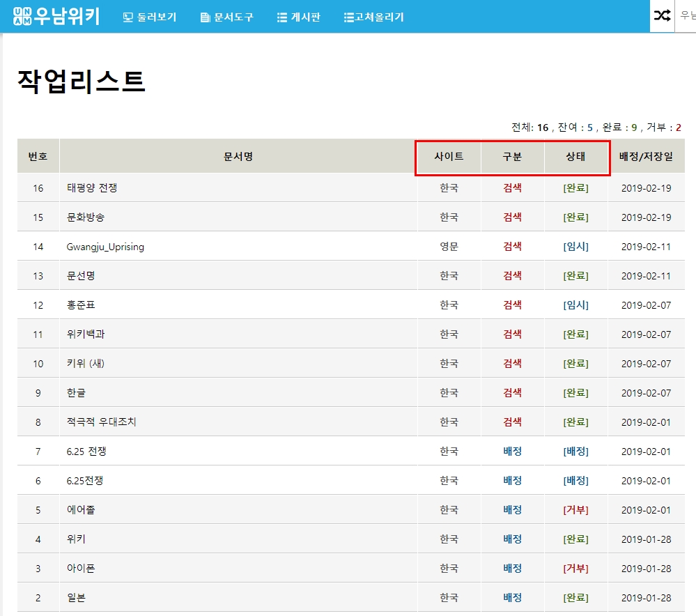Click the 잔여 count 5
This screenshot has width=696, height=616.
pyautogui.click(x=590, y=128)
